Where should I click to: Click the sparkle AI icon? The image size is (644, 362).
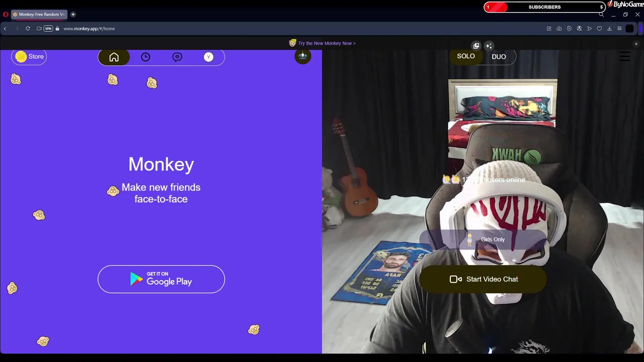coord(489,46)
